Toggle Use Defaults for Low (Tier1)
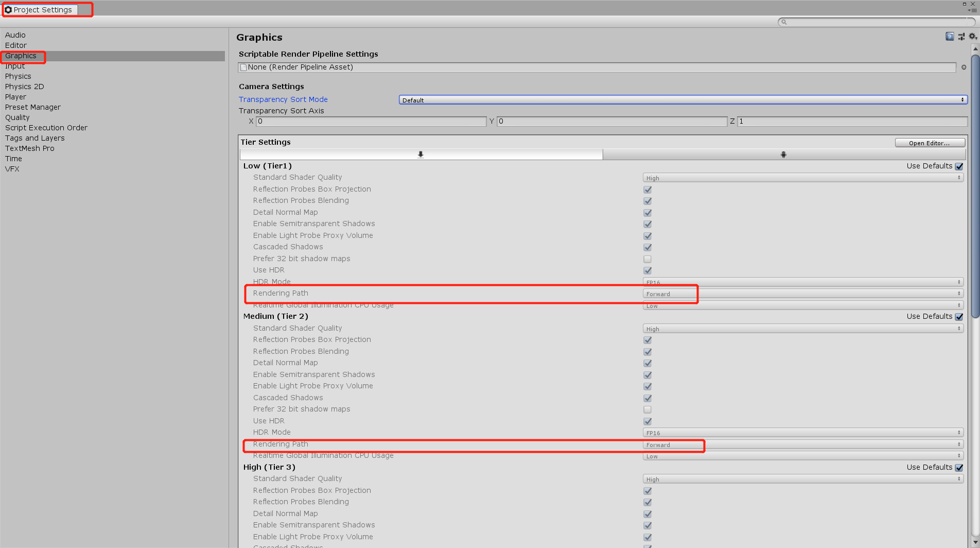The width and height of the screenshot is (980, 548). tap(959, 166)
